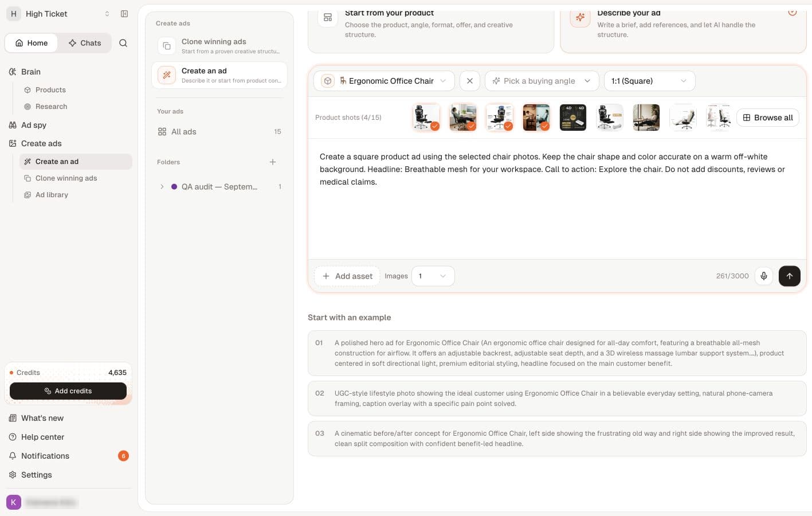Use example 02 UGC-style lifestyle photo

(x=557, y=398)
